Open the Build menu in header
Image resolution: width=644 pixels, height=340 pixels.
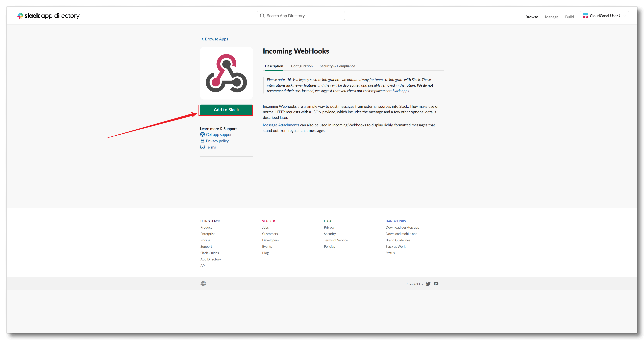click(569, 17)
